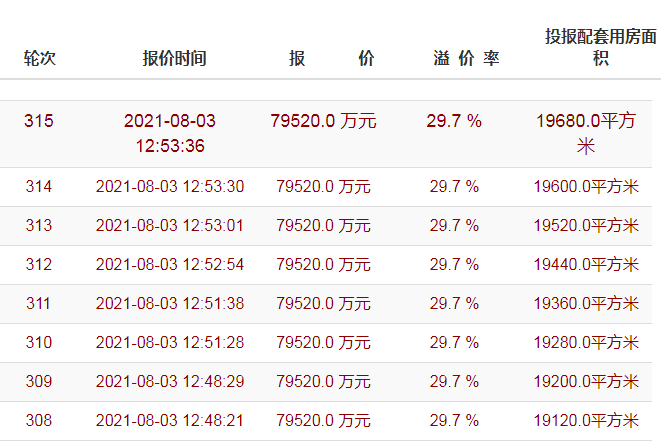The image size is (661, 441).
Task: Click the premium rate in round 310
Action: coord(454,342)
